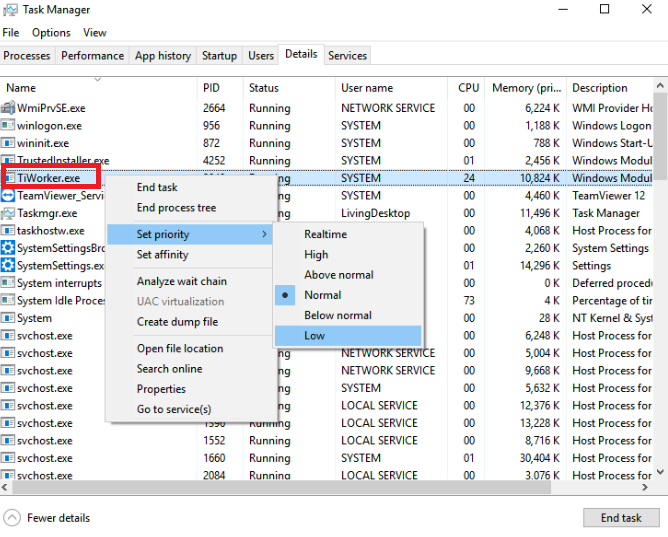Select Normal priority radio option
668x537 pixels.
pos(323,295)
